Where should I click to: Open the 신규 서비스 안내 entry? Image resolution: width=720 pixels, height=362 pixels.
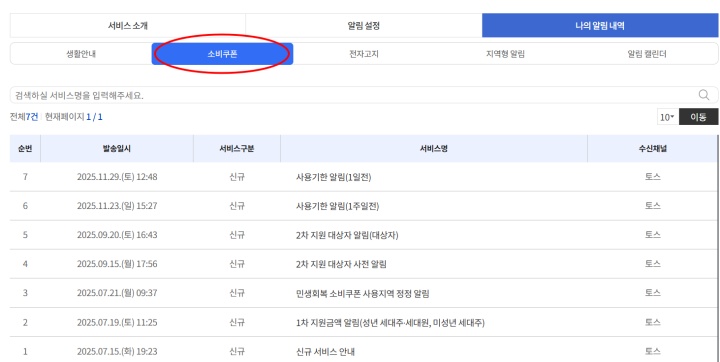[326, 352]
